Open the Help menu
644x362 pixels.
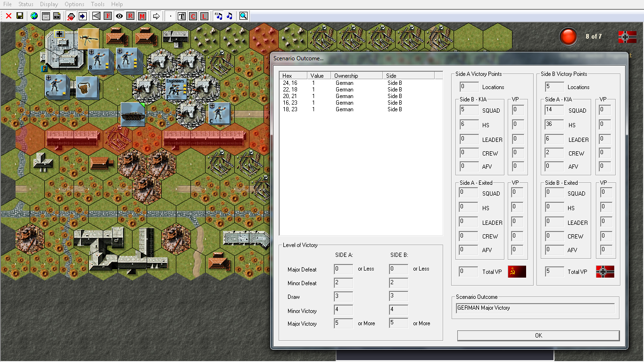pos(117,4)
